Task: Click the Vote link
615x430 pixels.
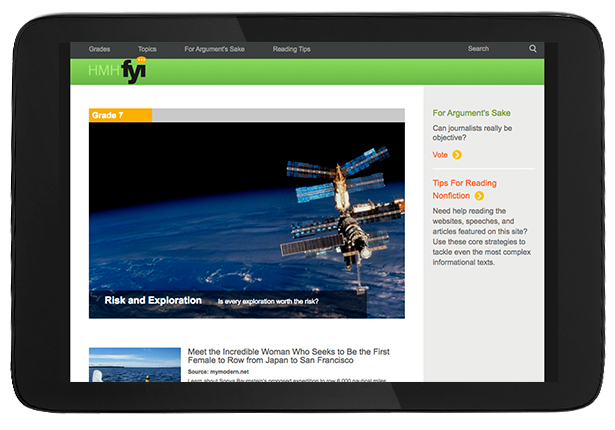Action: (440, 155)
